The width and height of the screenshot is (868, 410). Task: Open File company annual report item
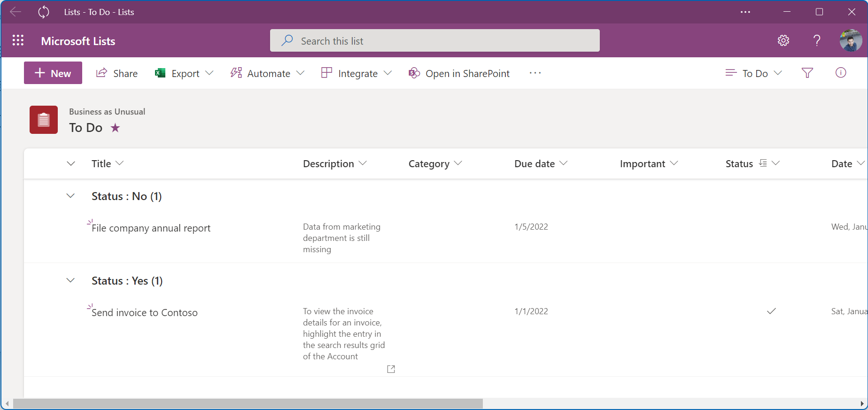(x=151, y=228)
